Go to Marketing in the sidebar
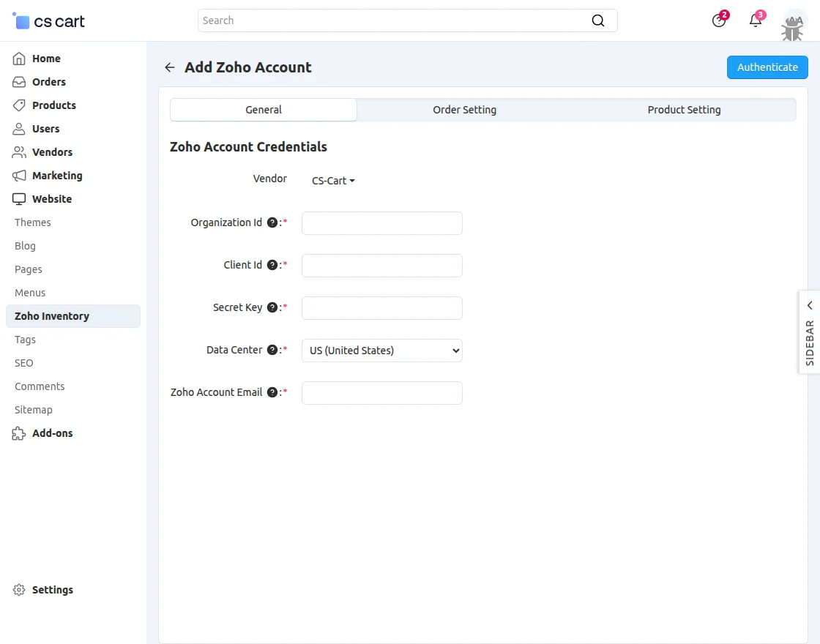 point(57,176)
